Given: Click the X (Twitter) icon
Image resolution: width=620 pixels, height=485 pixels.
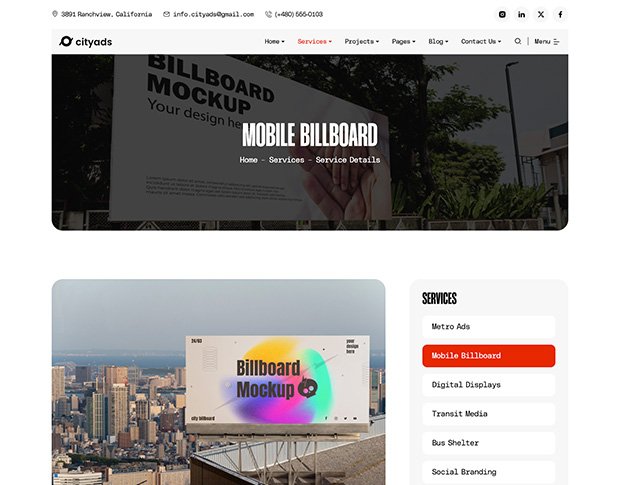Looking at the screenshot, I should click(x=541, y=15).
